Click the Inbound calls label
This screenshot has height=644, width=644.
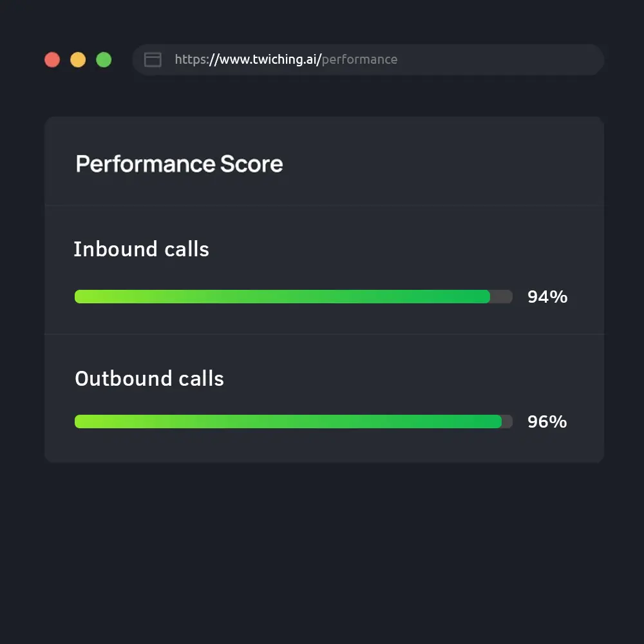point(141,249)
